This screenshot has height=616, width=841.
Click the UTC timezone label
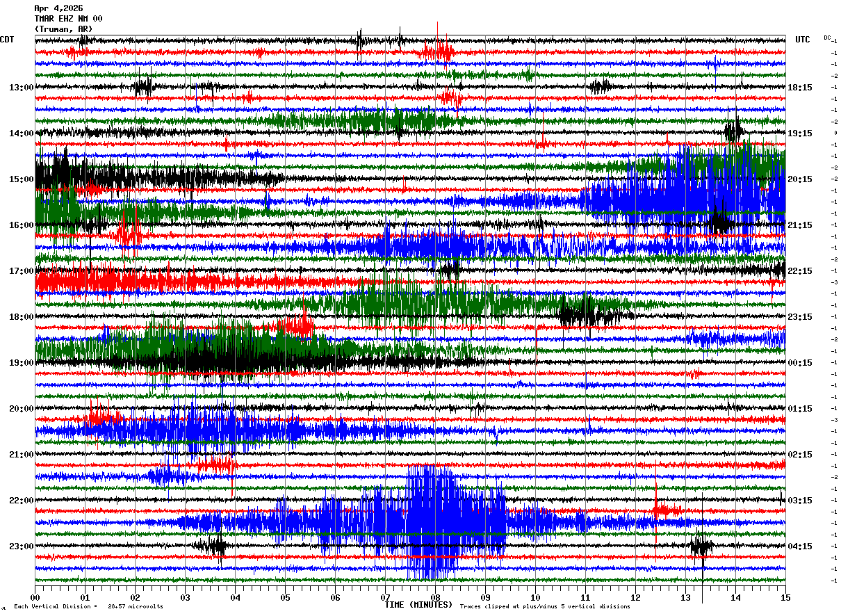pos(803,40)
